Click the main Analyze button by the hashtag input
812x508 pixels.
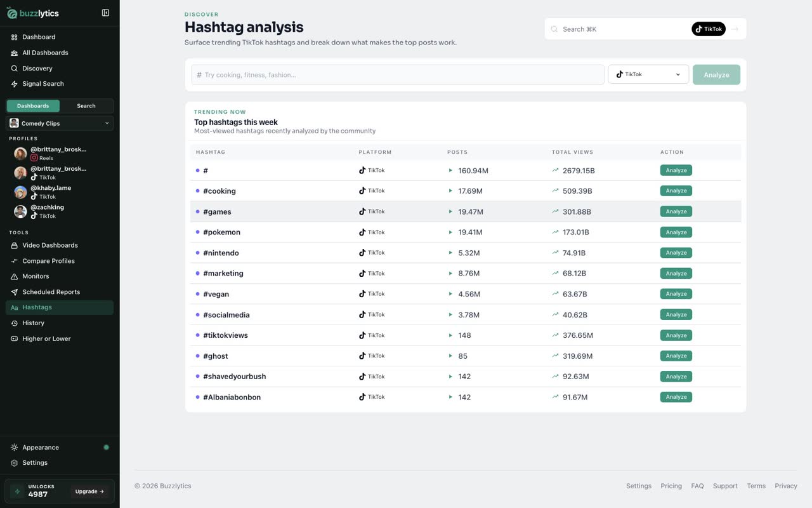point(716,74)
